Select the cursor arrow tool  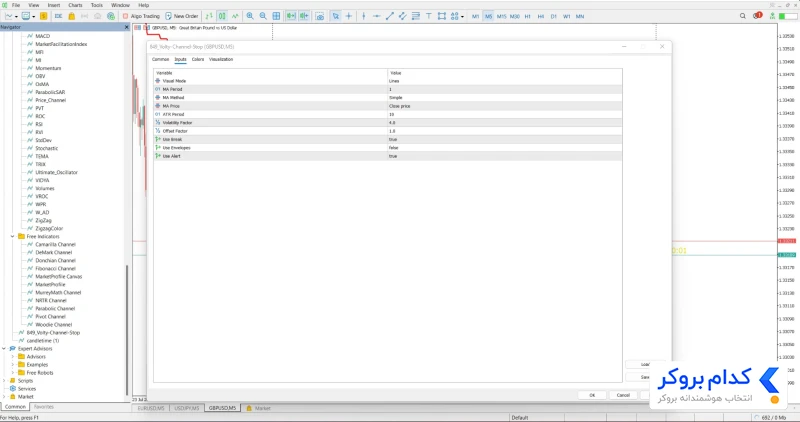click(x=336, y=16)
